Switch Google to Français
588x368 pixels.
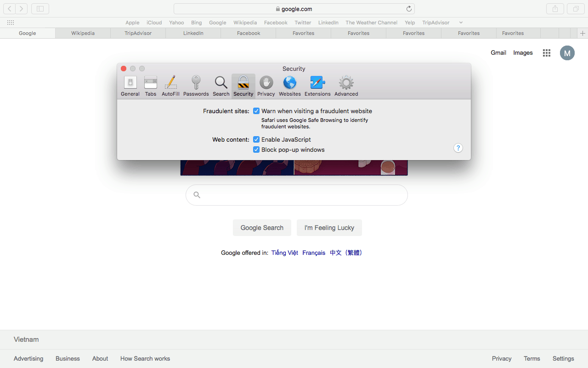tap(314, 253)
